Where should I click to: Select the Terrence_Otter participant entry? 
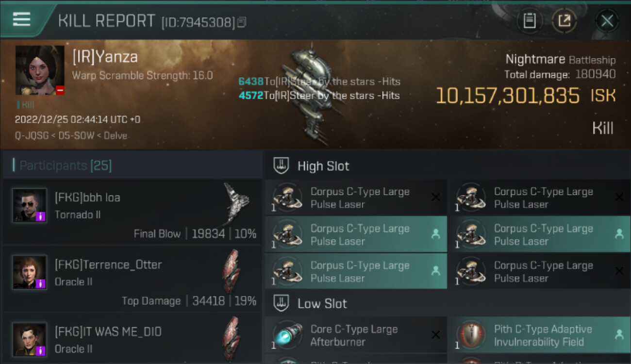(131, 279)
